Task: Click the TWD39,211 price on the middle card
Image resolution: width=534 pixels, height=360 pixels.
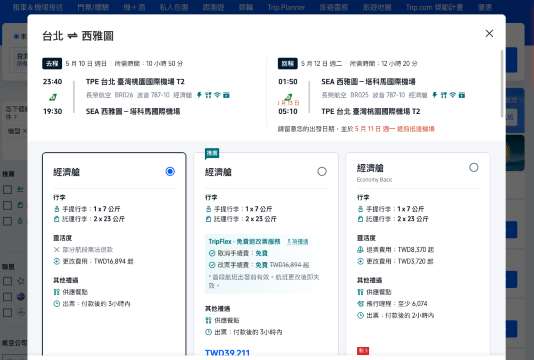Action: [227, 353]
